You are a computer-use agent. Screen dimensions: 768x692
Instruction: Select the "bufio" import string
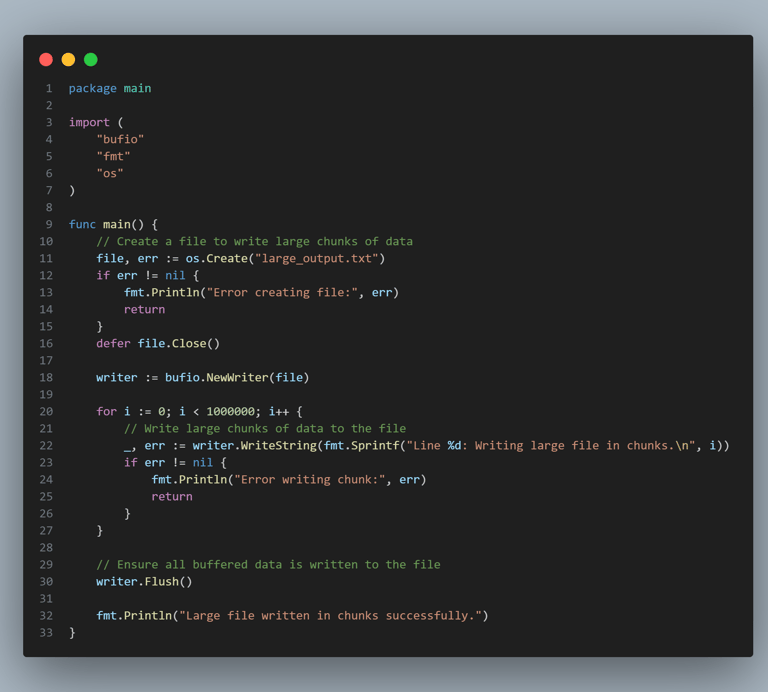120,140
